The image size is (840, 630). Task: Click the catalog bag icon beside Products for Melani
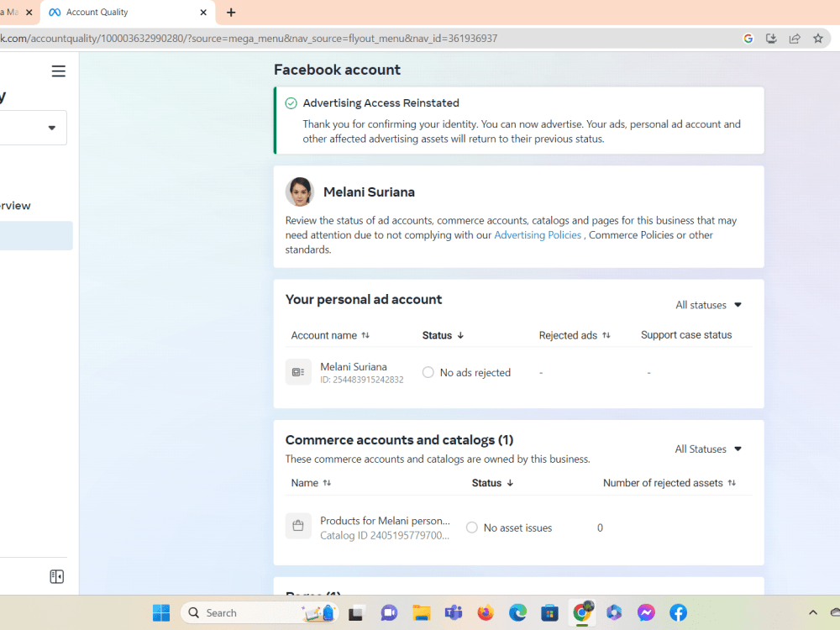click(x=298, y=526)
